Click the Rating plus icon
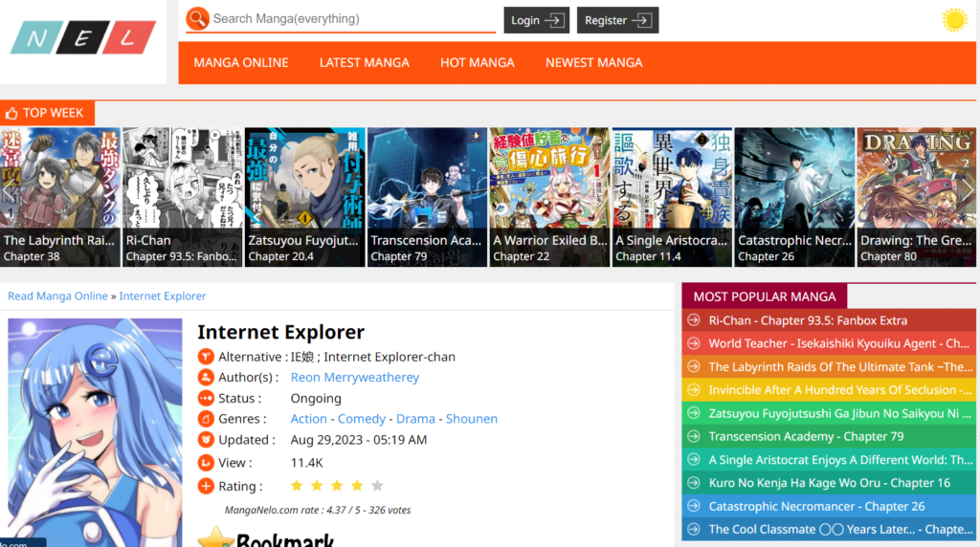The height and width of the screenshot is (547, 980). [x=206, y=486]
